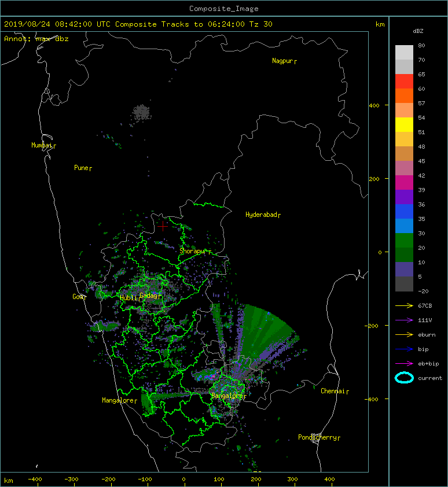The image size is (448, 487).
Task: Pick the slate purple 5-10 dBZ swatch
Action: [x=404, y=270]
